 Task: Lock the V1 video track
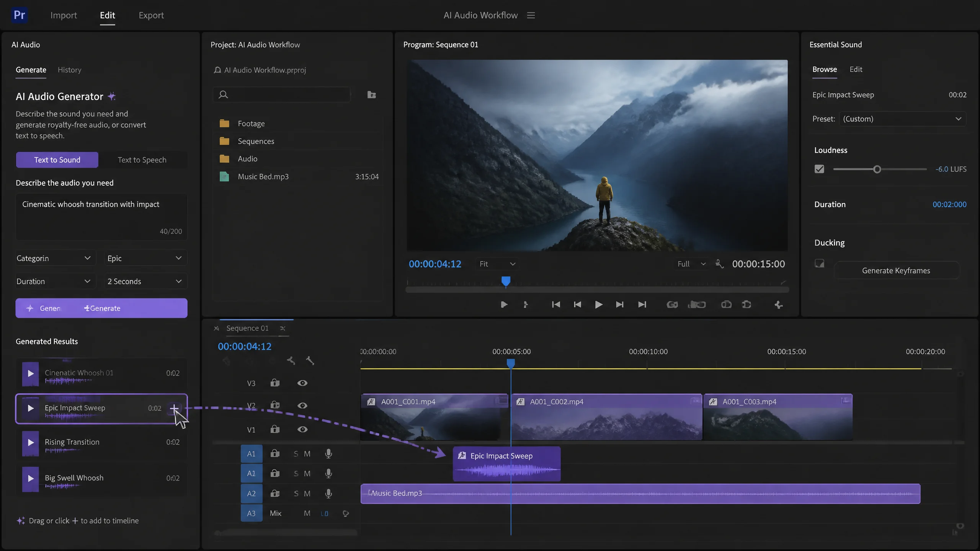(x=275, y=429)
